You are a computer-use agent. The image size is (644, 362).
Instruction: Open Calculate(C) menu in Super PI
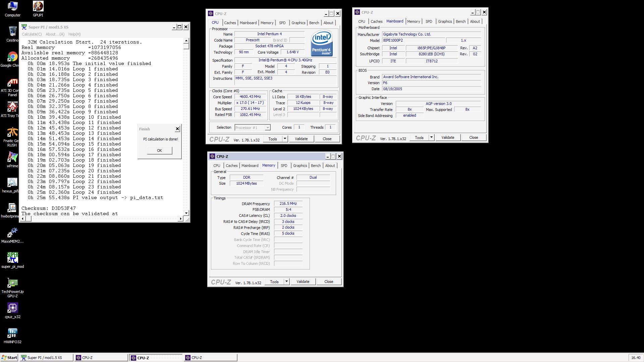(32, 34)
